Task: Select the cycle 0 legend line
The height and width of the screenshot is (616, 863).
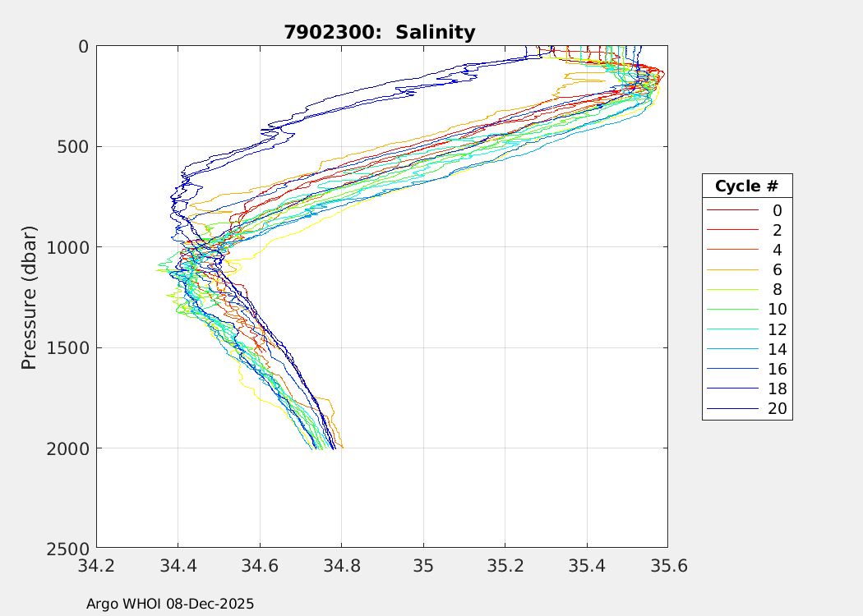Action: tap(731, 211)
